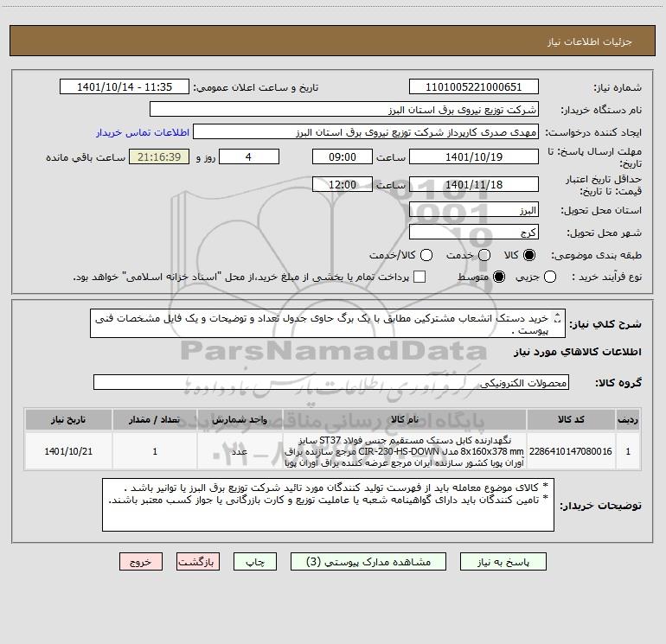This screenshot has height=644, width=666.
Task: Click the response deadline date 1401/10/19 field
Action: [x=474, y=156]
